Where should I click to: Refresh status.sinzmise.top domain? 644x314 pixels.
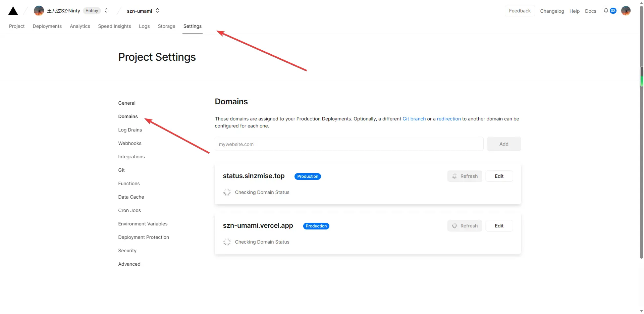click(465, 176)
